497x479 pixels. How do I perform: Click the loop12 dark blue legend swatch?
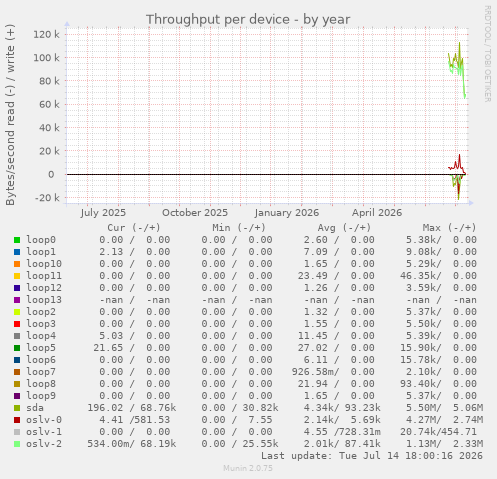click(17, 288)
